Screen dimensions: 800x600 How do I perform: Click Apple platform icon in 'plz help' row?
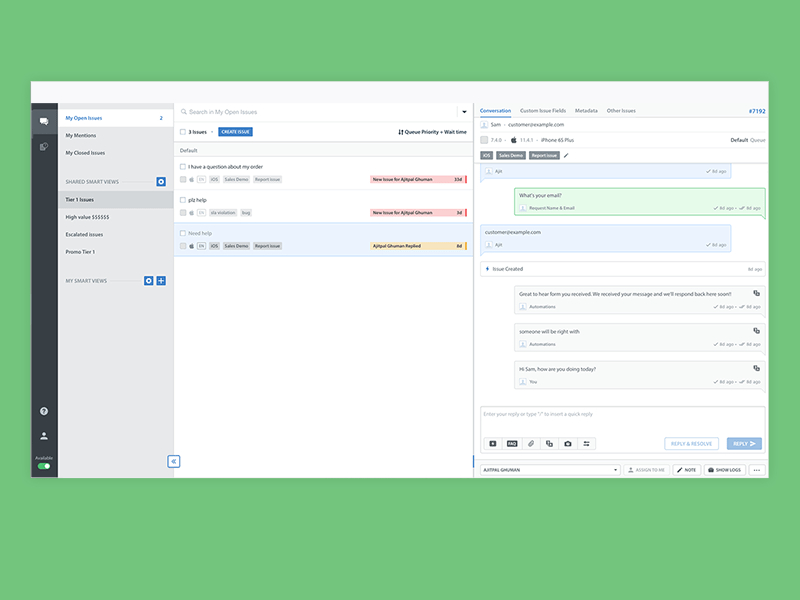(192, 212)
